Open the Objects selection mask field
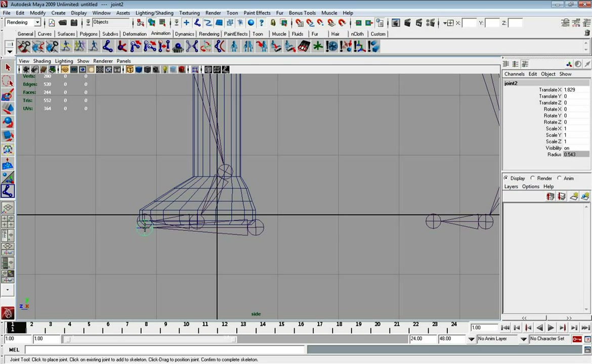 [x=111, y=22]
